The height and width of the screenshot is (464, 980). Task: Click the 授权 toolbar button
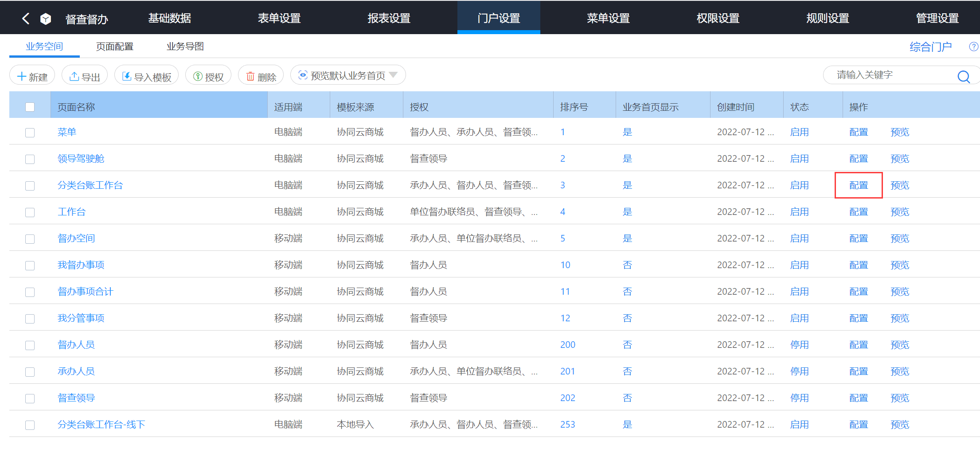coord(208,76)
